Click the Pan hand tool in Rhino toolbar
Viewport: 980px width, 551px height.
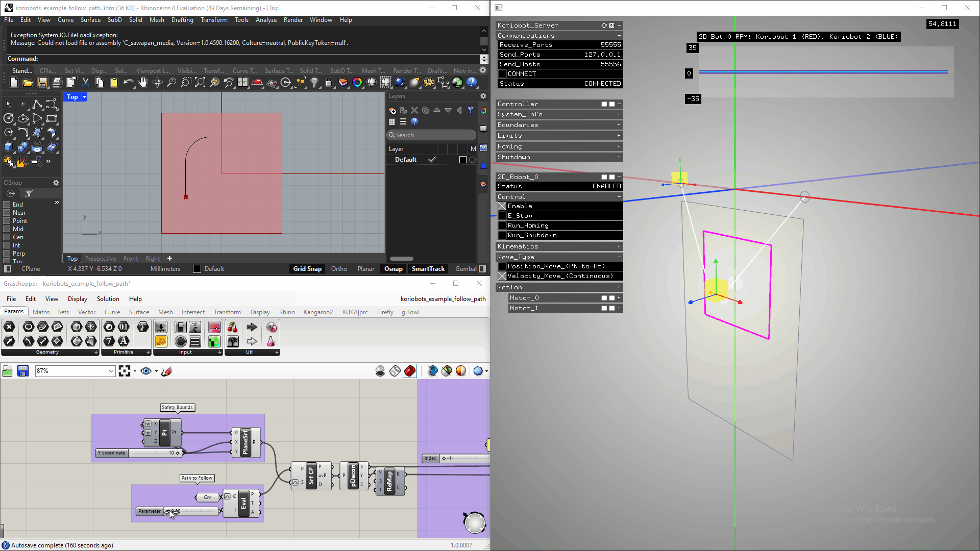pos(143,82)
